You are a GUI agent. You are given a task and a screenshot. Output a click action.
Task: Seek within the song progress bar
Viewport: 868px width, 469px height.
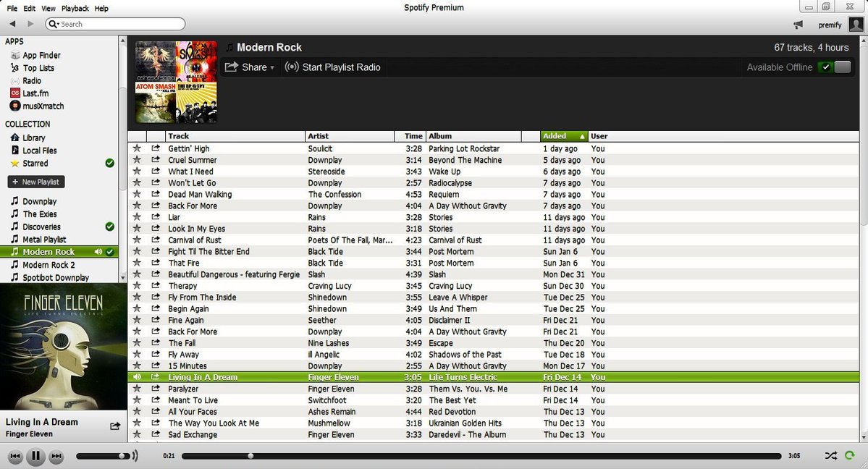pyautogui.click(x=481, y=456)
